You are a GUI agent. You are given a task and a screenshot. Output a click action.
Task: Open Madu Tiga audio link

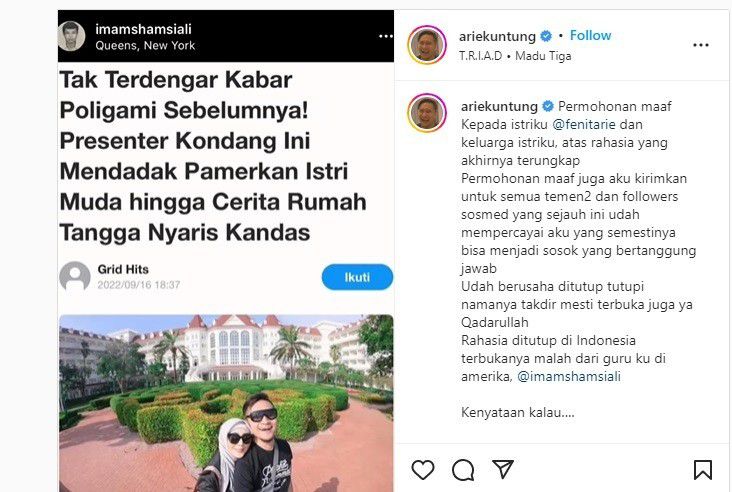tap(543, 56)
